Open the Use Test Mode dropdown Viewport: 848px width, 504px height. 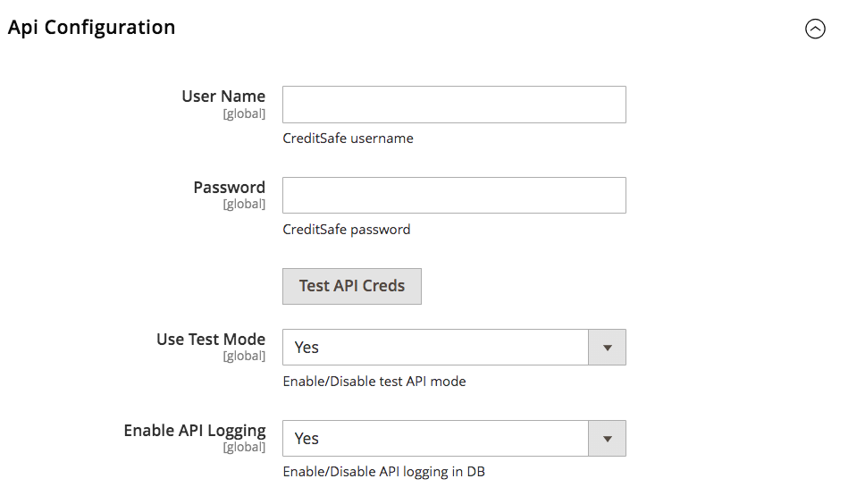[x=436, y=348]
